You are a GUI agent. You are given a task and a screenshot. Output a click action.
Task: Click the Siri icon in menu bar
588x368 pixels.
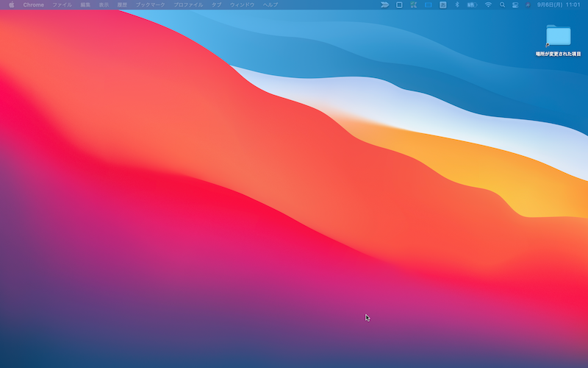click(x=528, y=5)
